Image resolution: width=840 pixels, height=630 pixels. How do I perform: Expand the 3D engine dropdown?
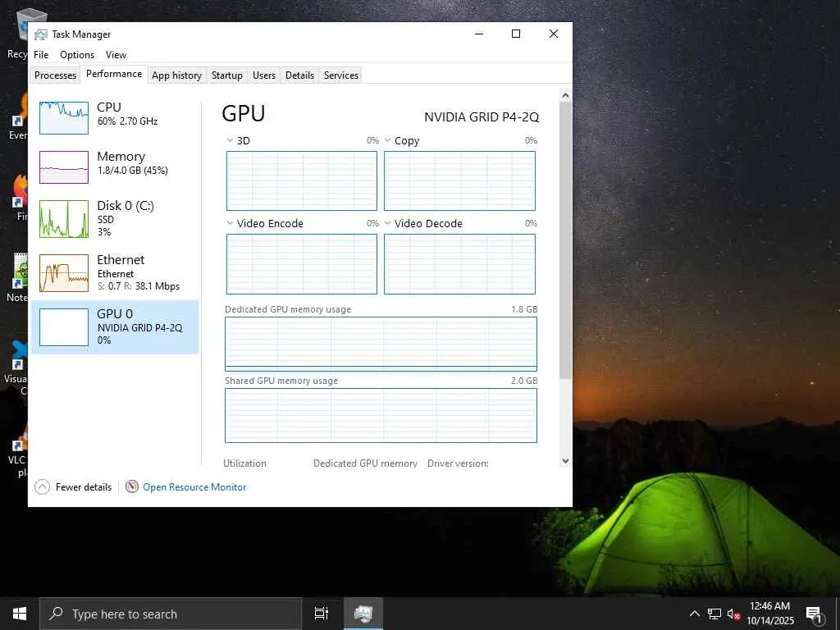tap(230, 140)
